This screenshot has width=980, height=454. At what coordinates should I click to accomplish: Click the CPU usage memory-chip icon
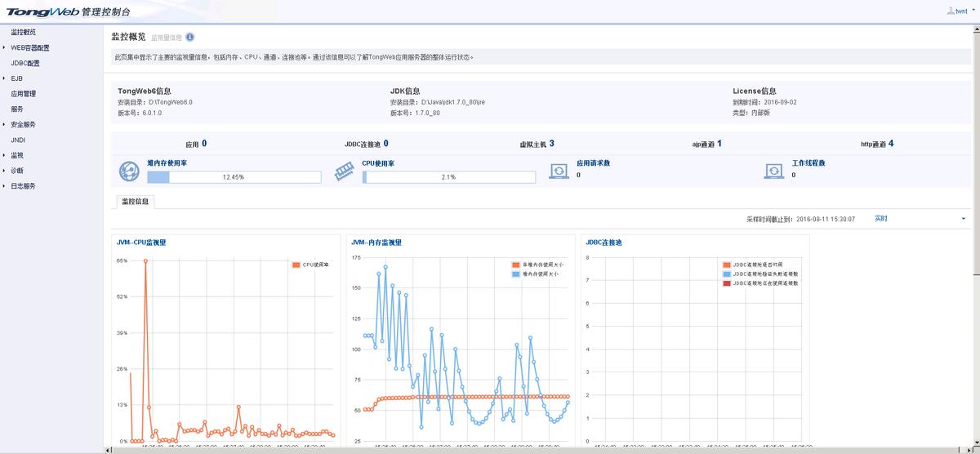[345, 171]
